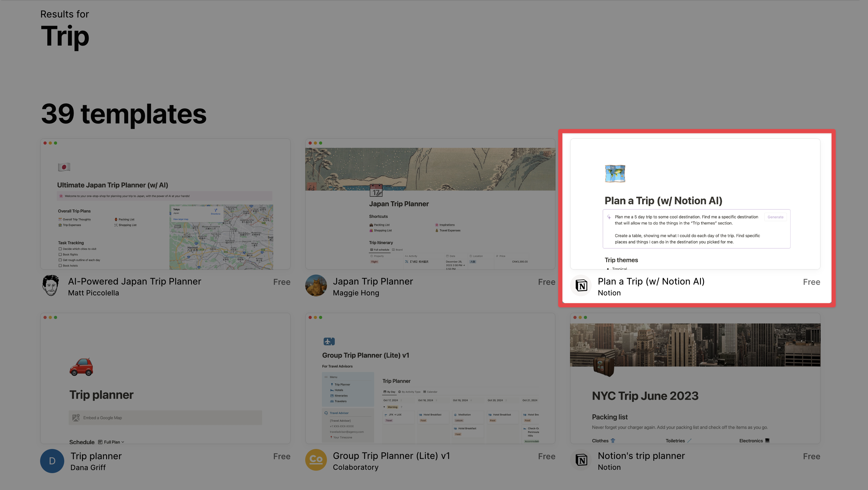Open the Tokyo map thumbnail
868x490 pixels.
pos(221,237)
